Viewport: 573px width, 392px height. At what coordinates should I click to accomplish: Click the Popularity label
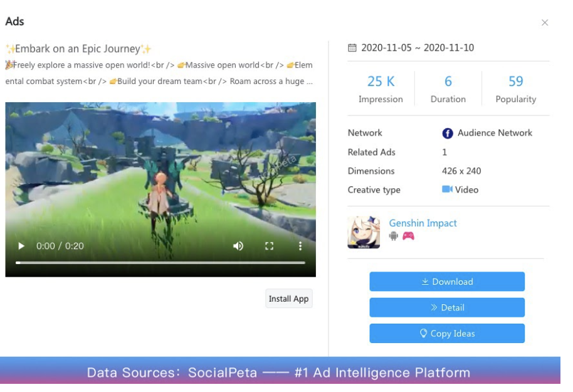tap(515, 99)
